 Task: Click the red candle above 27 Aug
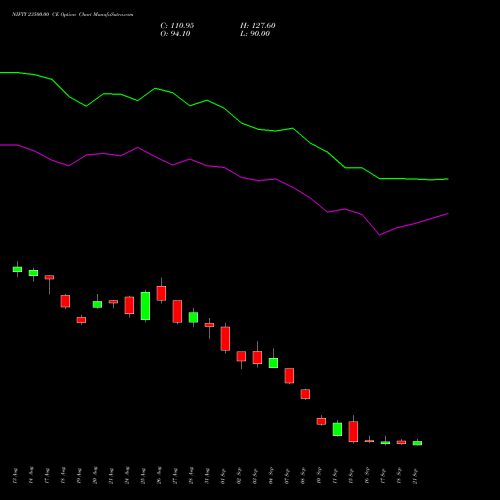tap(177, 311)
